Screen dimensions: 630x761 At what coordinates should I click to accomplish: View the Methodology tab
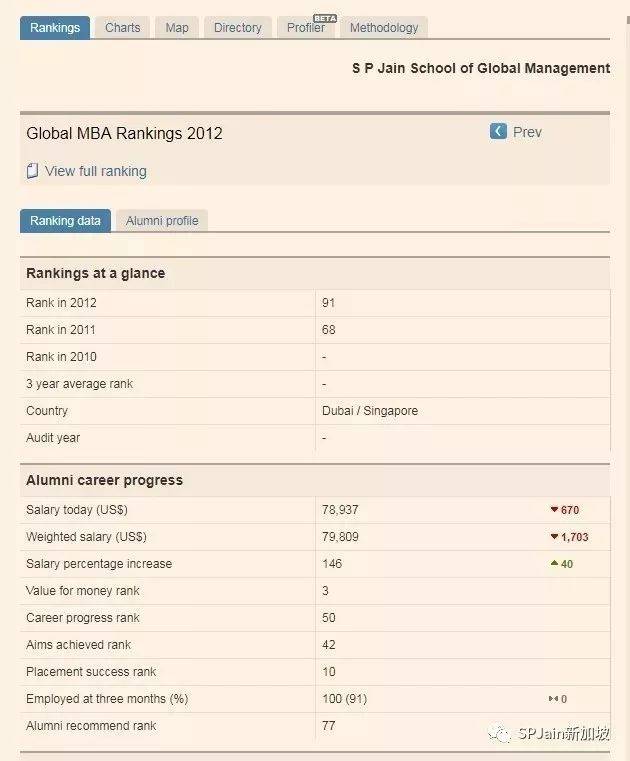pos(384,28)
